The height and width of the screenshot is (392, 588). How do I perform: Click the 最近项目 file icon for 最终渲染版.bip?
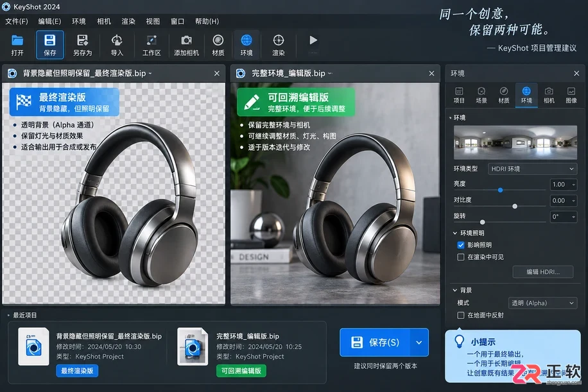(x=33, y=346)
